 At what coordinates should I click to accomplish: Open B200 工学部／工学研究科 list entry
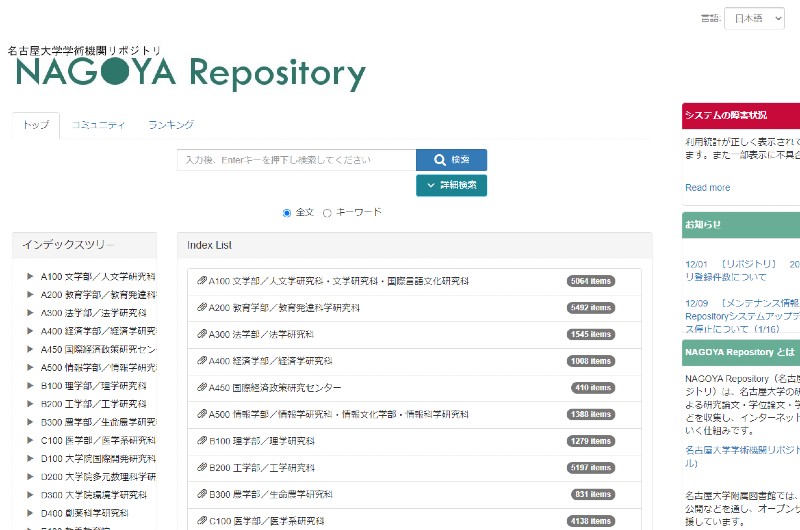pyautogui.click(x=262, y=468)
